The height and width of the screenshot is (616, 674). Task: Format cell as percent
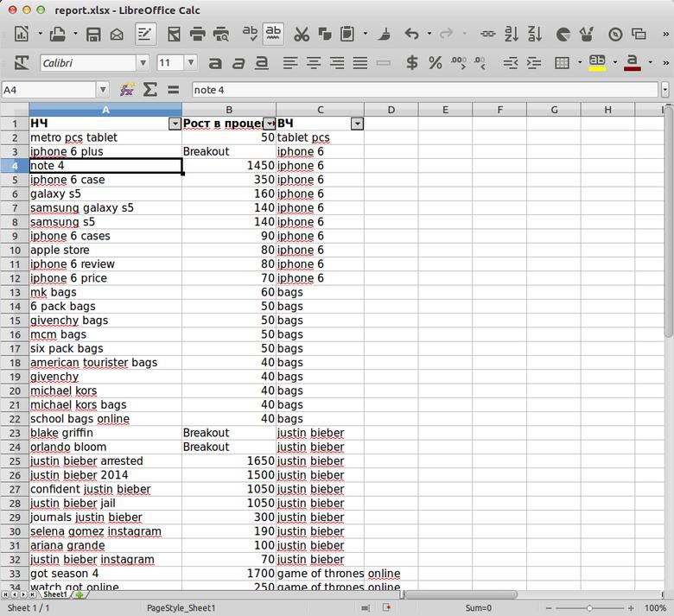(435, 63)
